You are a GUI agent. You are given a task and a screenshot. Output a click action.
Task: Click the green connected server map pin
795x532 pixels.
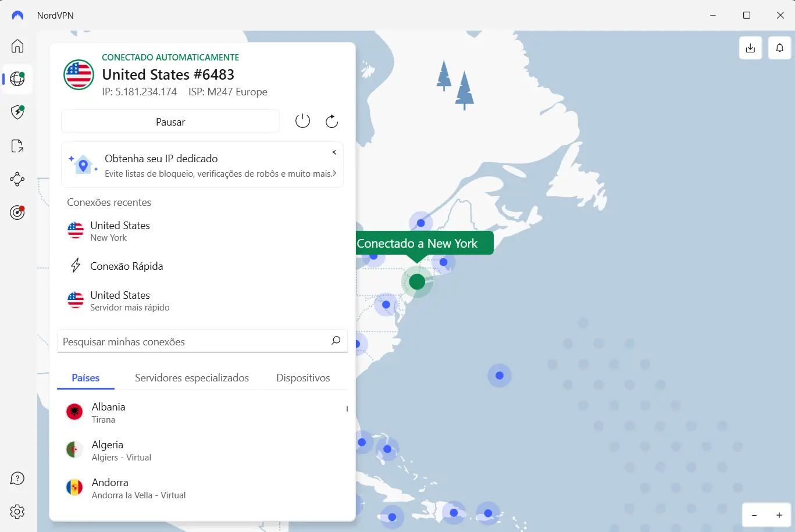[417, 282]
